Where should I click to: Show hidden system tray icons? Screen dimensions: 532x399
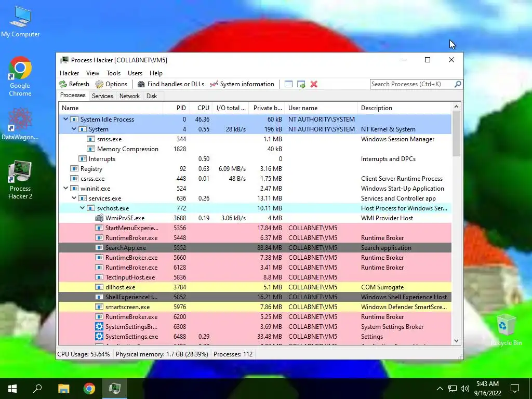coord(440,389)
